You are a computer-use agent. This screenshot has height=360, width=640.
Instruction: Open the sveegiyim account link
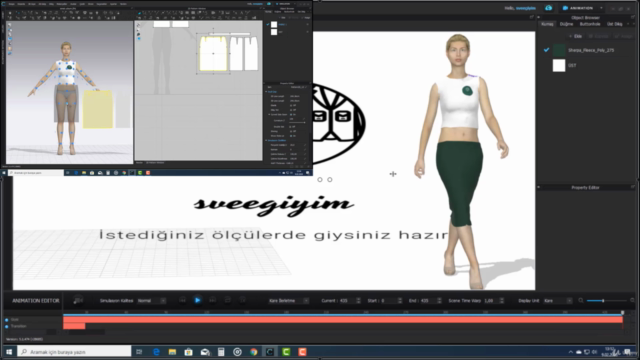525,8
